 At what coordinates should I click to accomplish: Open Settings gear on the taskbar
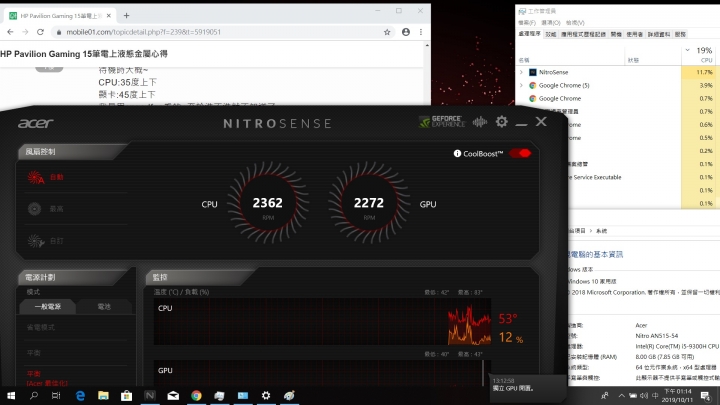(266, 395)
